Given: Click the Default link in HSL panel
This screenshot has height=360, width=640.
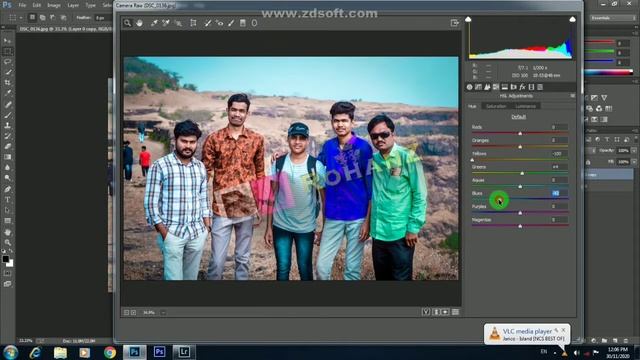Looking at the screenshot, I should [519, 117].
